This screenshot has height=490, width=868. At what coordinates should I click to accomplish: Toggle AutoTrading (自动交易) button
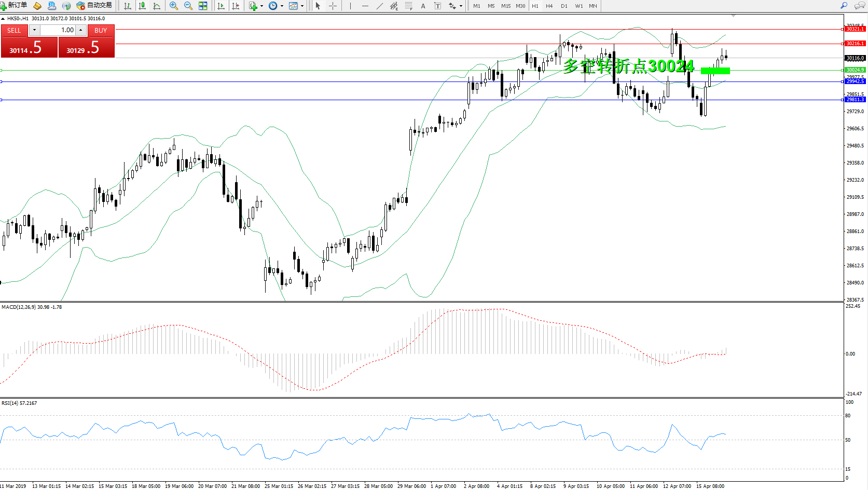[94, 6]
